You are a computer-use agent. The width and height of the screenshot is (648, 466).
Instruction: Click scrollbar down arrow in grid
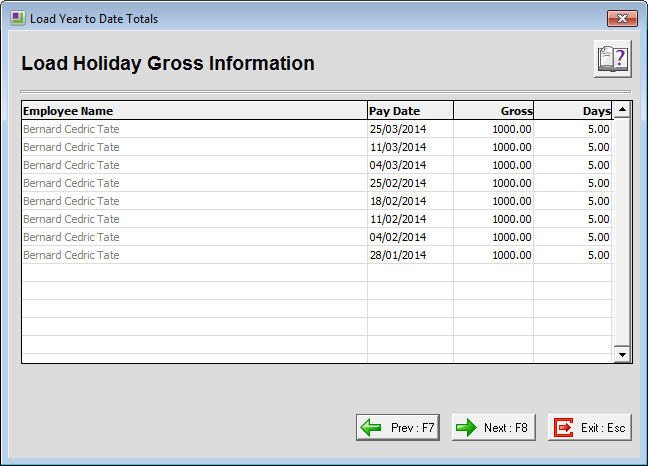coord(622,354)
